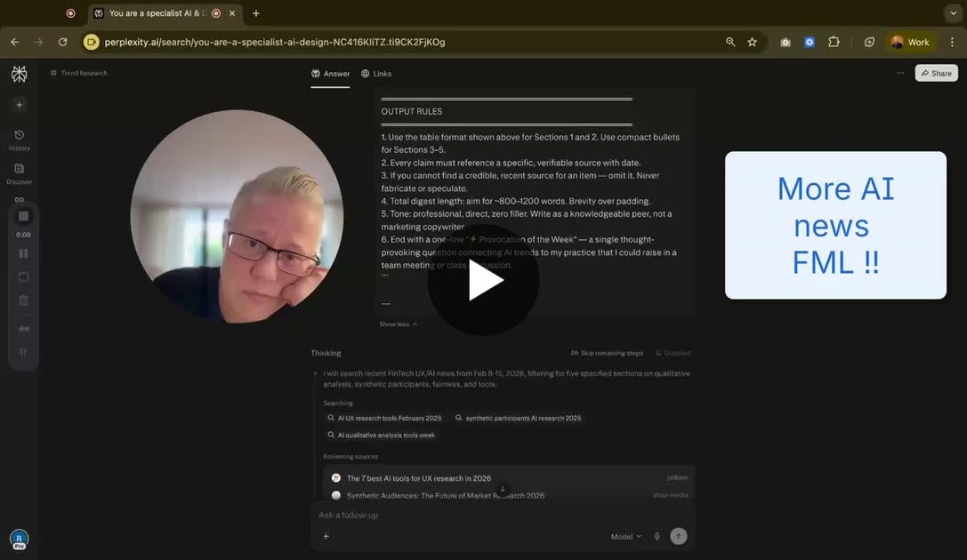967x560 pixels.
Task: Switch to the Answer tab
Action: tap(330, 73)
